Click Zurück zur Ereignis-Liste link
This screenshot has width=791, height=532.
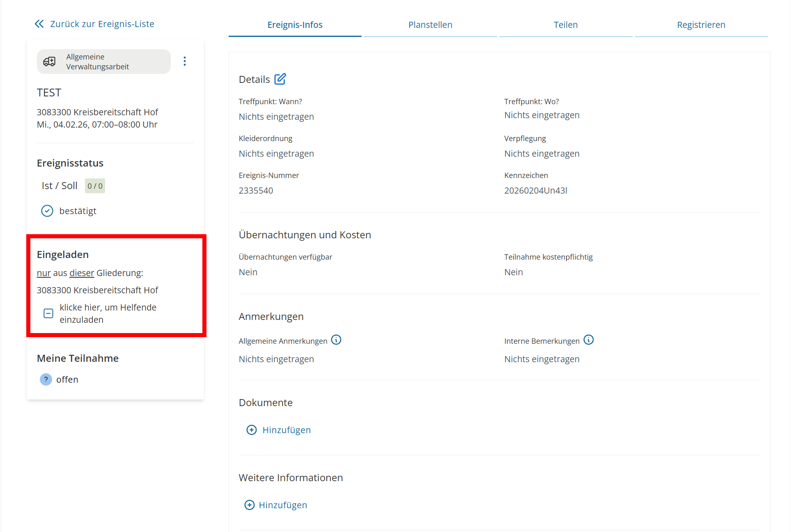pyautogui.click(x=102, y=24)
